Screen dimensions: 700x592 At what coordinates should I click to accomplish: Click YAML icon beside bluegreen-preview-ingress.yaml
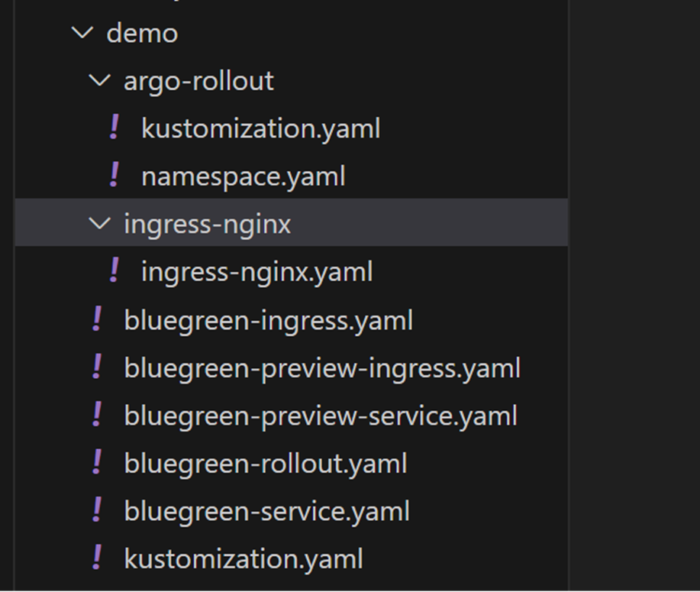(x=97, y=367)
